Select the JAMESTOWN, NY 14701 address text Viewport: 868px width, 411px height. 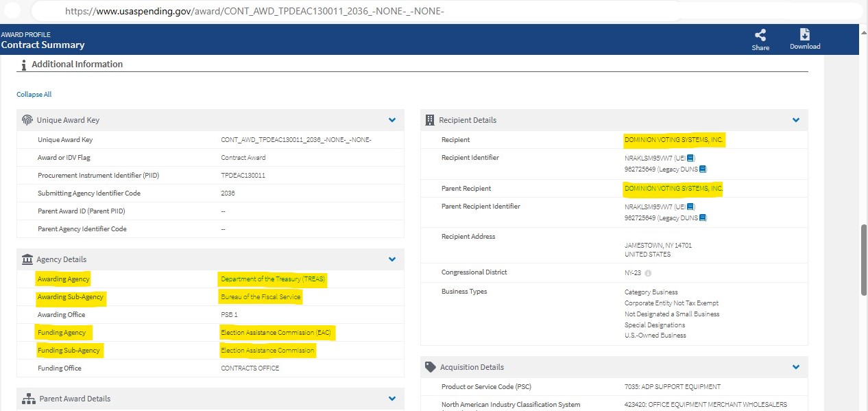coord(658,246)
